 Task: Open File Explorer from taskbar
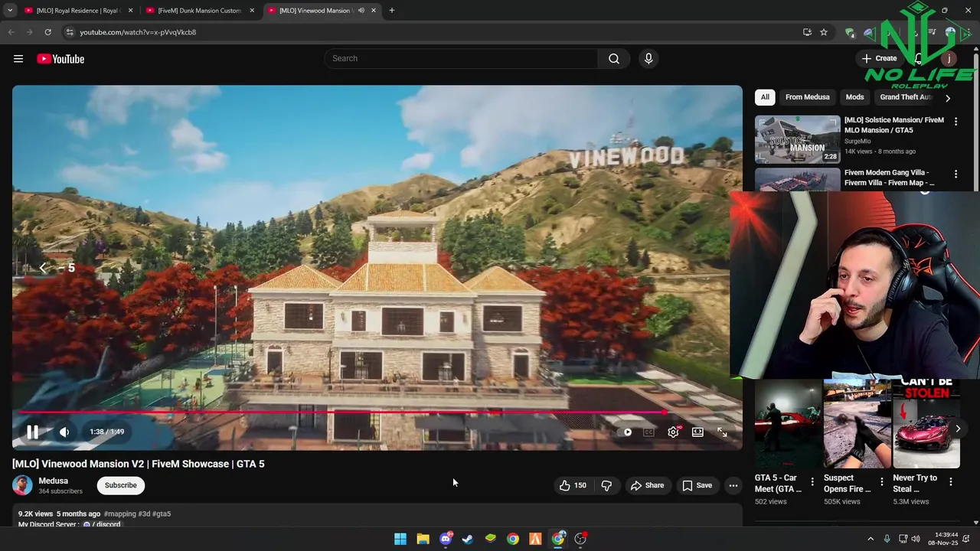(x=423, y=539)
